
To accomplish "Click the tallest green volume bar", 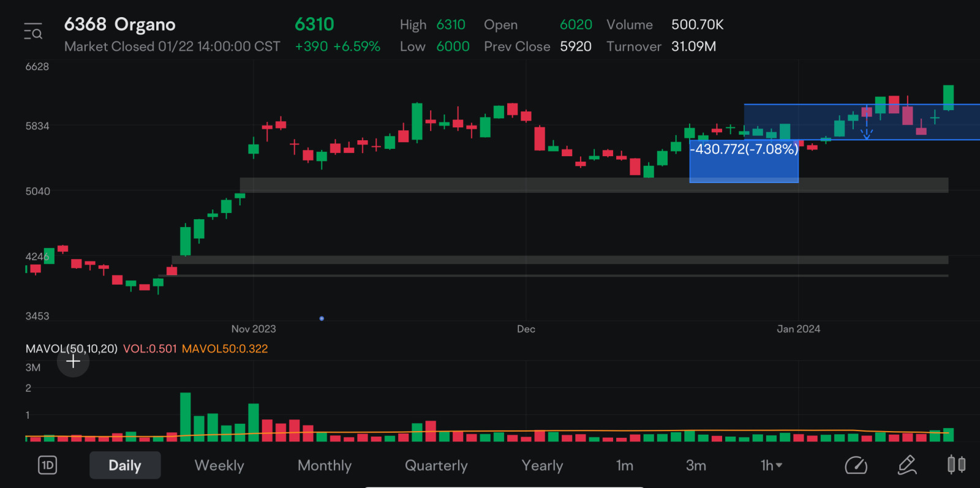I will point(186,417).
